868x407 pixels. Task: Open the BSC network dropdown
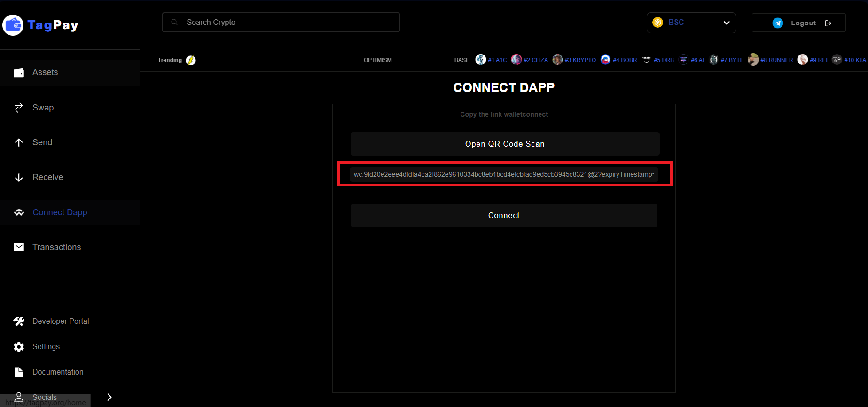pyautogui.click(x=691, y=23)
